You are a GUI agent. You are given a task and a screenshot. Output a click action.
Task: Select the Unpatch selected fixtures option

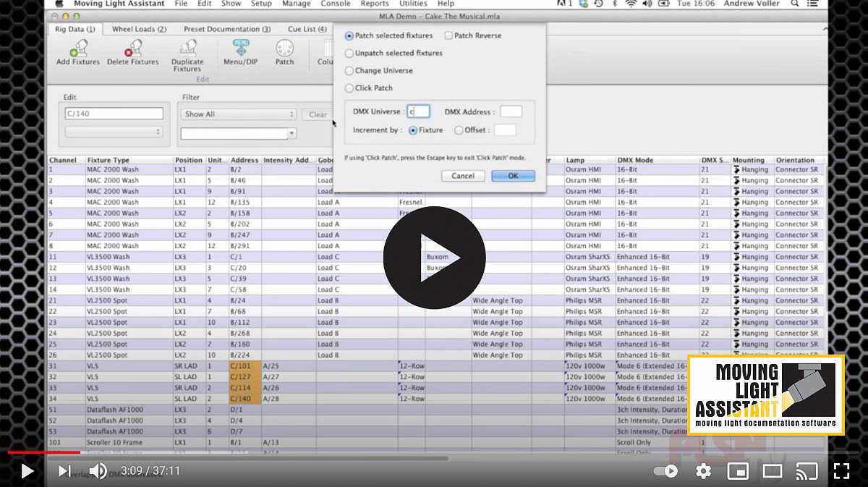(349, 53)
